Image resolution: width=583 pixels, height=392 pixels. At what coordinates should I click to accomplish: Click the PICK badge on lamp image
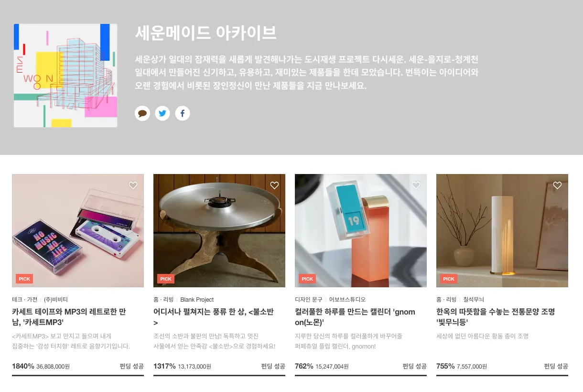click(x=449, y=279)
